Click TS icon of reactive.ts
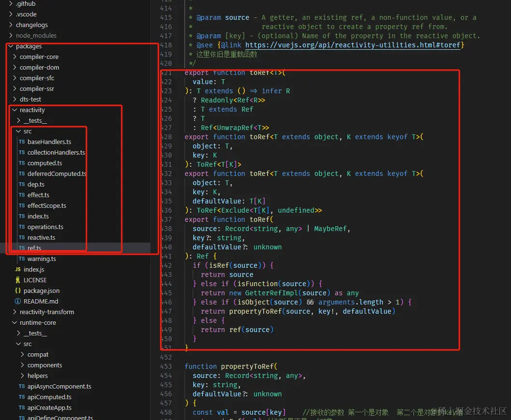511x420 pixels. tap(22, 237)
